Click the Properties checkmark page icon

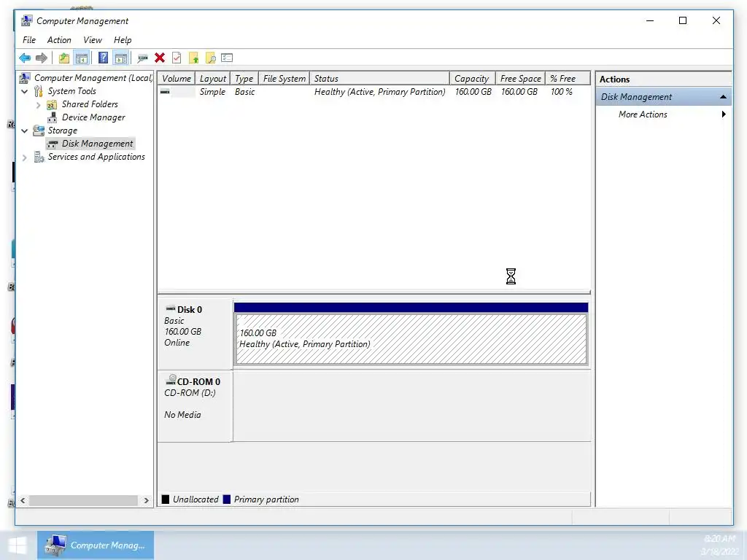point(177,58)
